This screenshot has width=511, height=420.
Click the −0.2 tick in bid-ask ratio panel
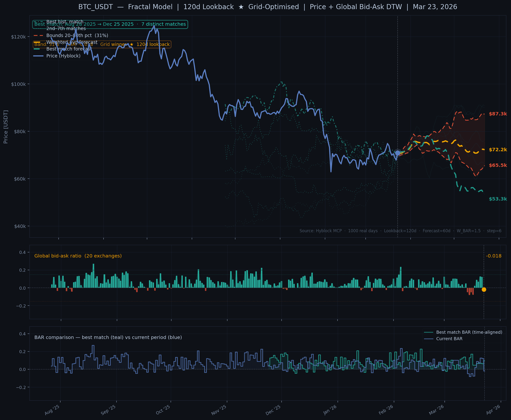pos(21,306)
